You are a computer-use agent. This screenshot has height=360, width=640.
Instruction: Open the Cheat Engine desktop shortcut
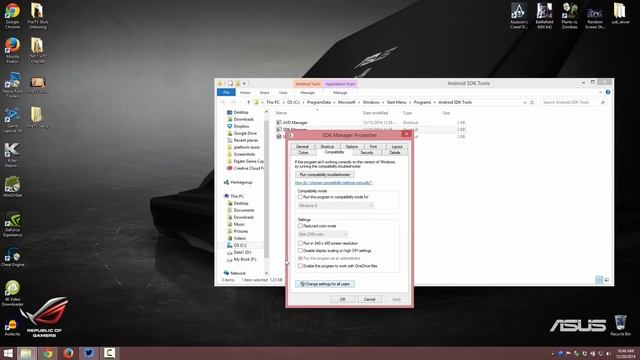(12, 258)
